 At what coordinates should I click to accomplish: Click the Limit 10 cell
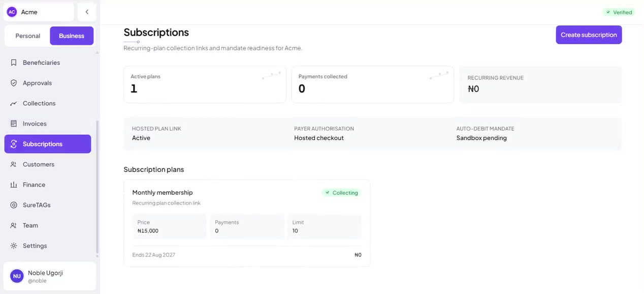click(325, 226)
